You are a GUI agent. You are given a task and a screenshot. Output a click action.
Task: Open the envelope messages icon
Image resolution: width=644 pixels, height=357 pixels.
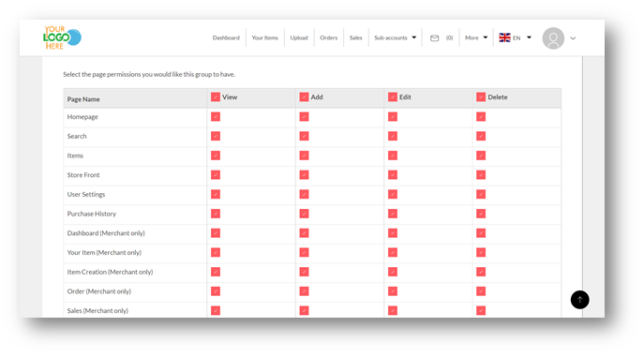[x=434, y=37]
